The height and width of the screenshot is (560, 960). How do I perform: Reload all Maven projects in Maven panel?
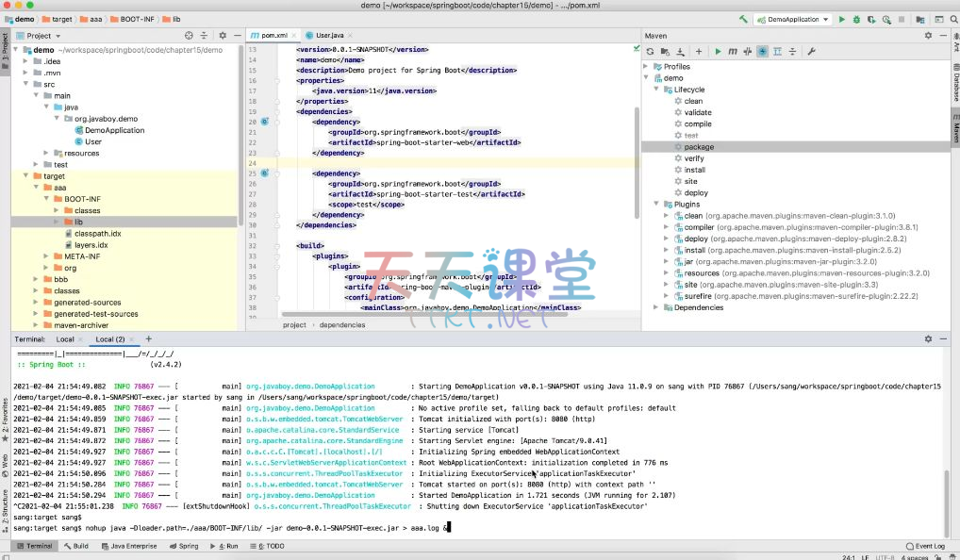tap(651, 51)
